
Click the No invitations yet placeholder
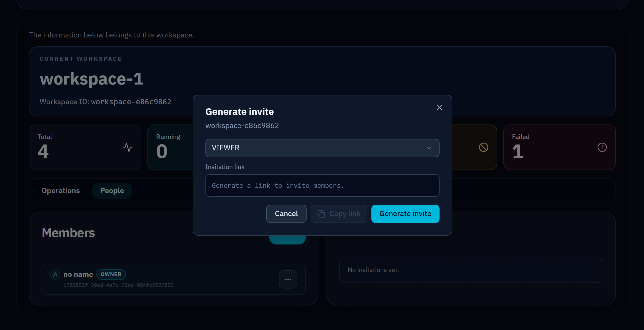[471, 270]
